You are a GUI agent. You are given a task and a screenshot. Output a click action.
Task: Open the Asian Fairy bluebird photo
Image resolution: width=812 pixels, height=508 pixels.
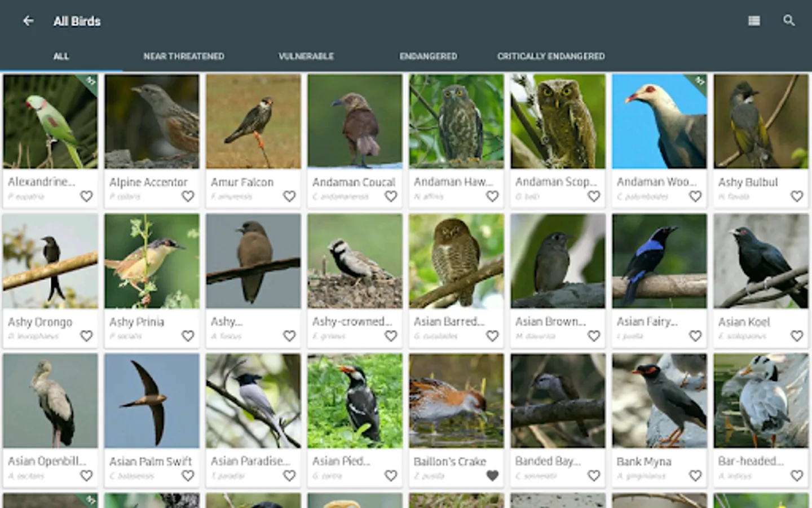coord(659,261)
